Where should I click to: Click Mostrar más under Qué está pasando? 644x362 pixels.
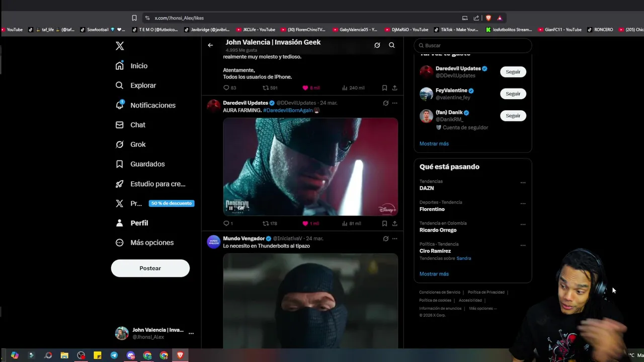434,274
